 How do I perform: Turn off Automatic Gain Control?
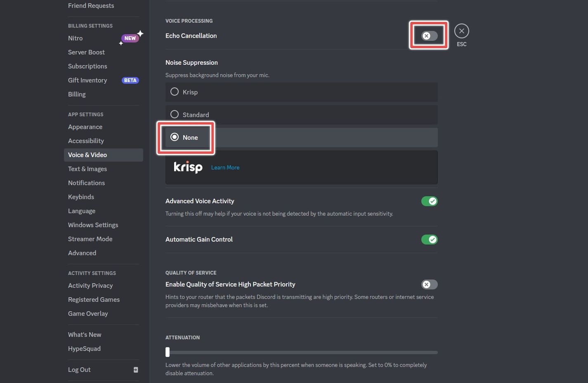pos(429,240)
